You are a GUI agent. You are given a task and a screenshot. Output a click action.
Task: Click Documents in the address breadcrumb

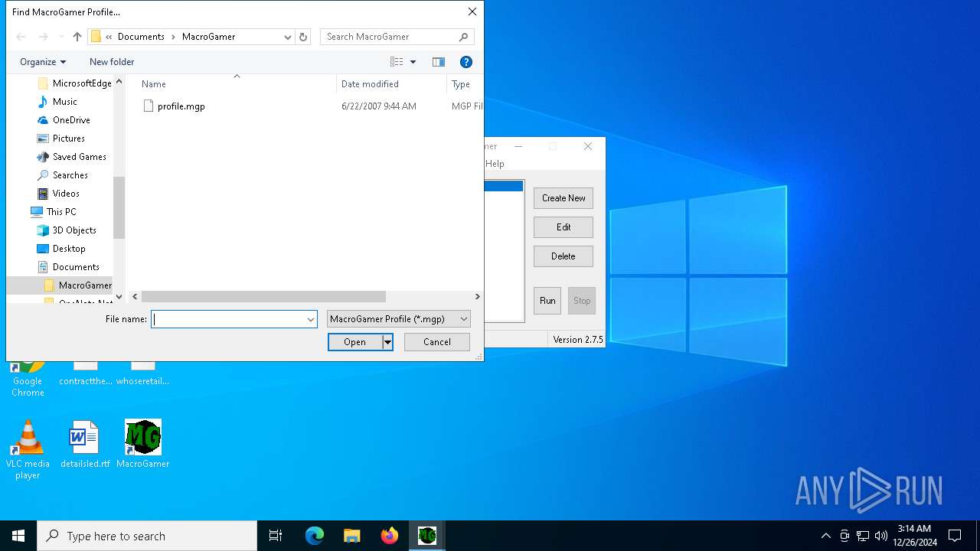click(141, 37)
